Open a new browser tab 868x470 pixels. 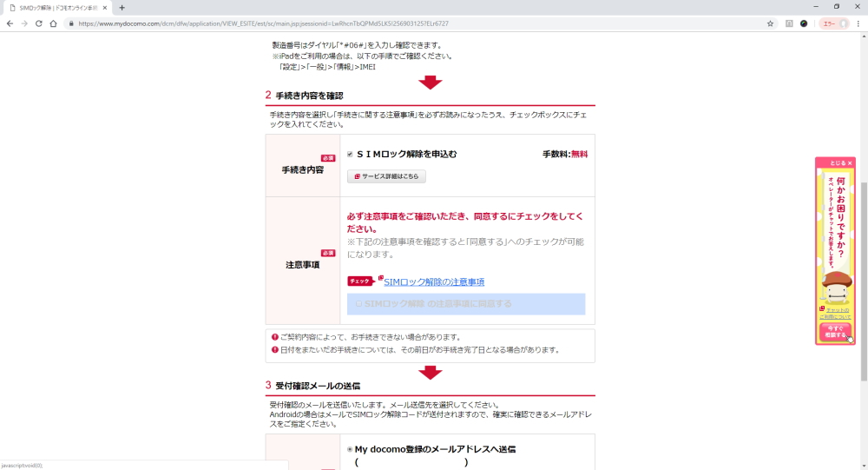(122, 8)
